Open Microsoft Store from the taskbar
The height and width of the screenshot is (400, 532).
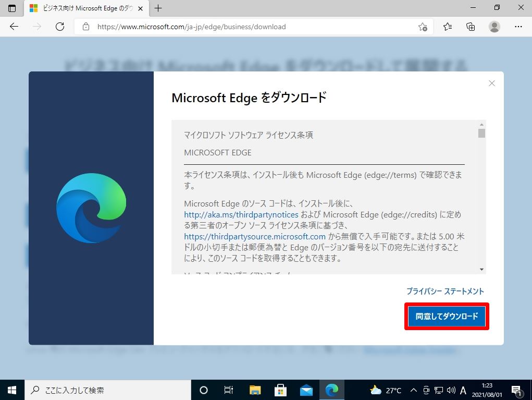[x=280, y=390]
